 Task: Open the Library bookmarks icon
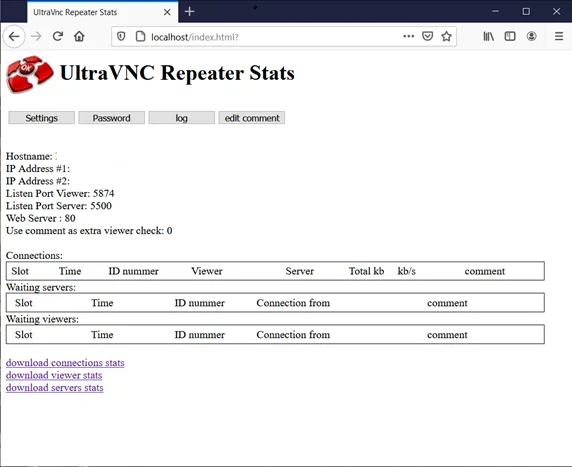[488, 36]
